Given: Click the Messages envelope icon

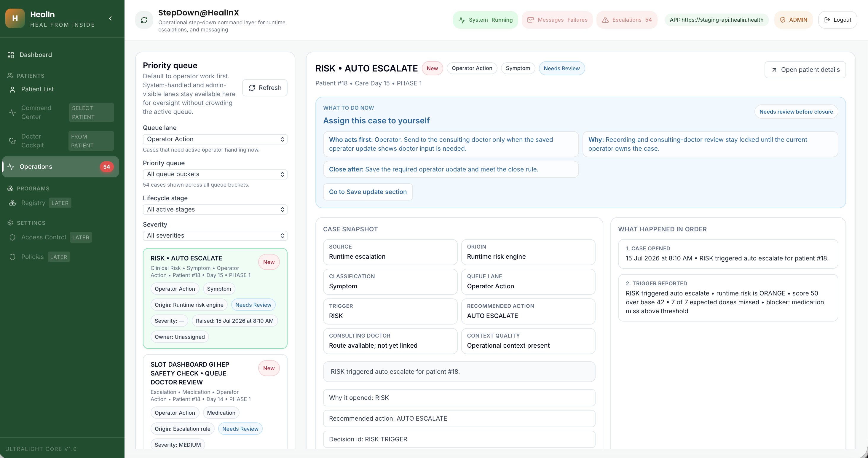Looking at the screenshot, I should tap(530, 20).
